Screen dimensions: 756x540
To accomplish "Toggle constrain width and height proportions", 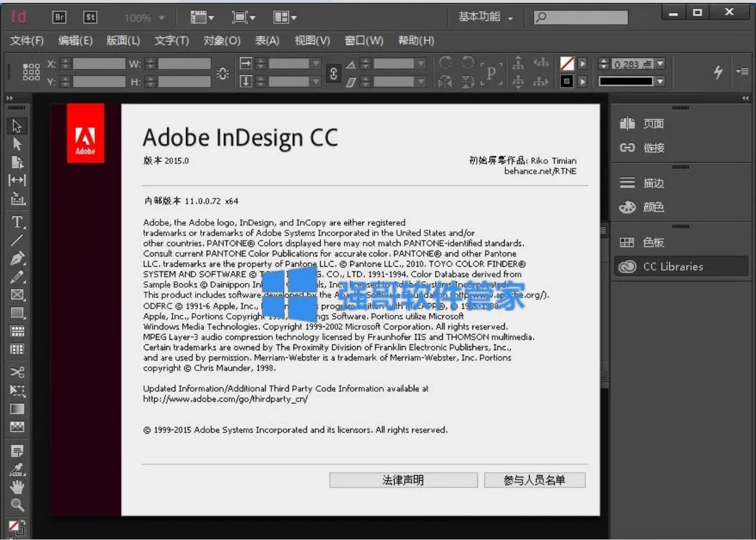I will click(x=223, y=73).
